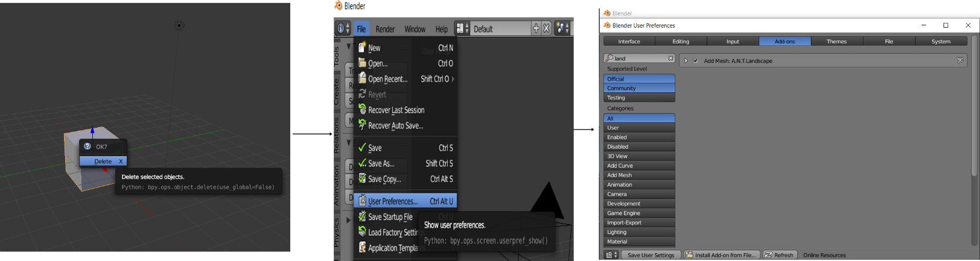The width and height of the screenshot is (980, 261).
Task: Open the Create tab in tool shelf
Action: pyautogui.click(x=337, y=91)
